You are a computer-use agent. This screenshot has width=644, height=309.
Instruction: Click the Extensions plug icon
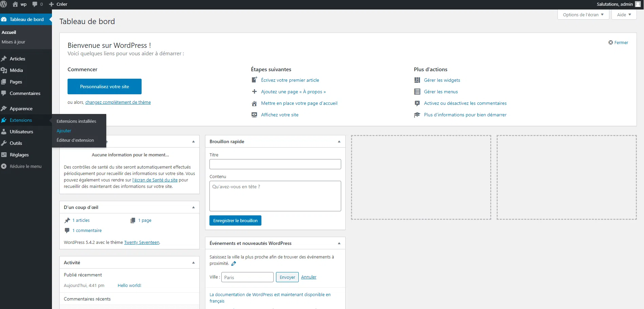coord(4,120)
